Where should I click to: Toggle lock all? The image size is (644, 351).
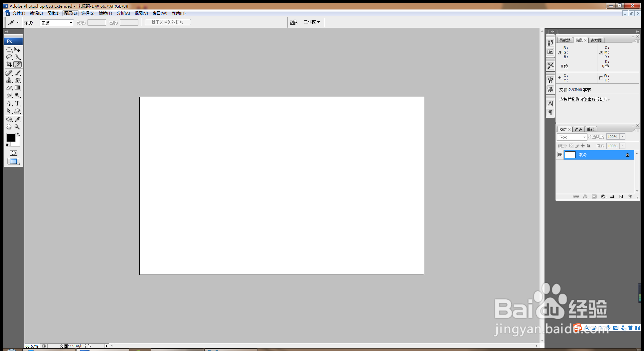[588, 146]
